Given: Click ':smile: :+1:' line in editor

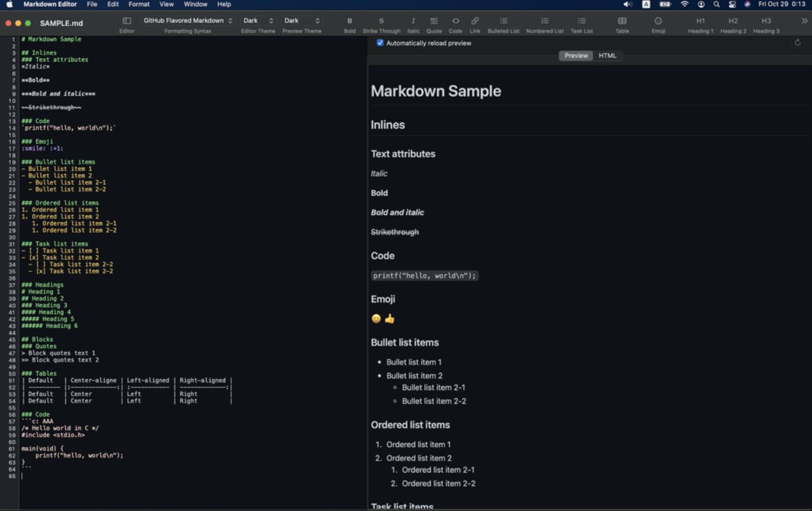Looking at the screenshot, I should coord(42,148).
